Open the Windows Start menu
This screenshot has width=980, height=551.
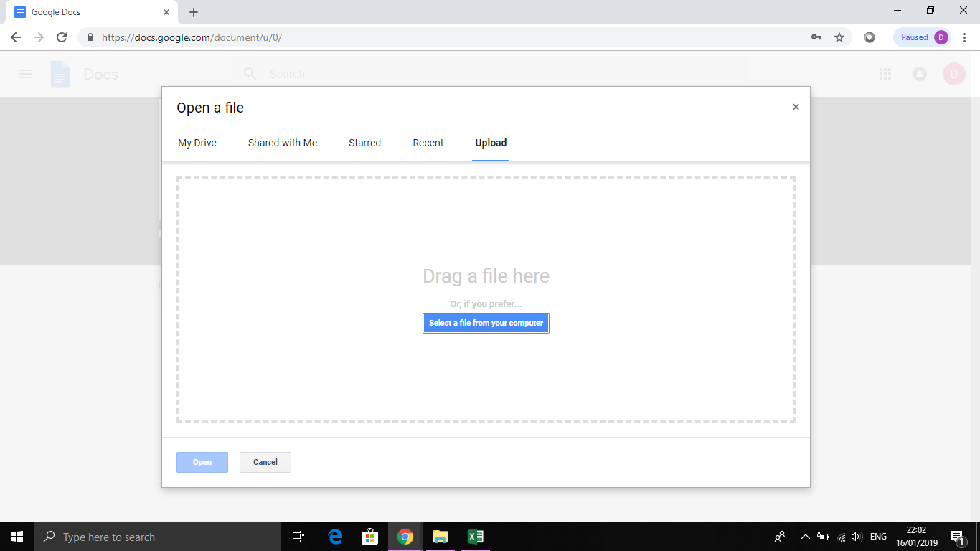[17, 537]
